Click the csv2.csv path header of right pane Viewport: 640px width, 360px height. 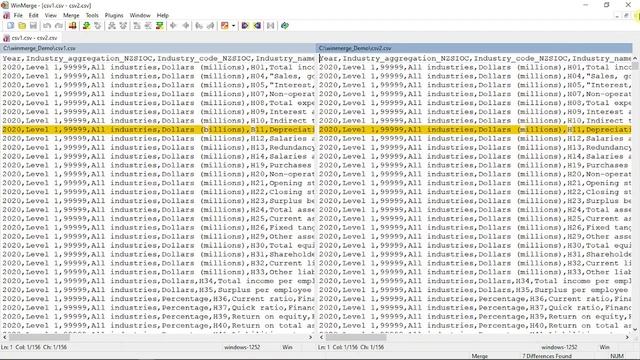pos(474,48)
